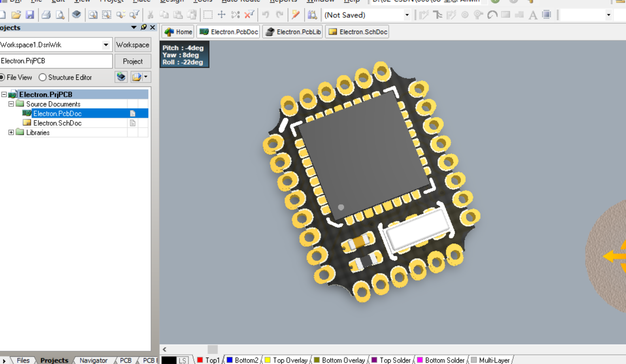Viewport: 626px width, 364px height.
Task: Start interactive routing tool
Action: click(x=424, y=15)
